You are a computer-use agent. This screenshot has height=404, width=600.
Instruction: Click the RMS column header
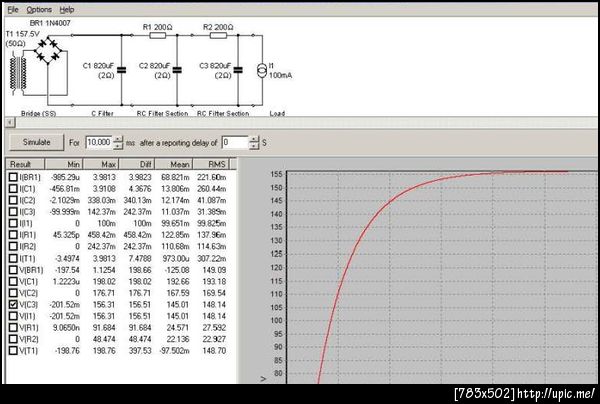pos(211,164)
